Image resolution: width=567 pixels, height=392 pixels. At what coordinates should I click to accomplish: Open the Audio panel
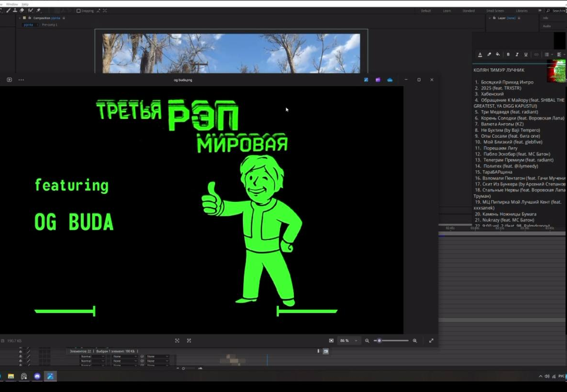pos(547,26)
